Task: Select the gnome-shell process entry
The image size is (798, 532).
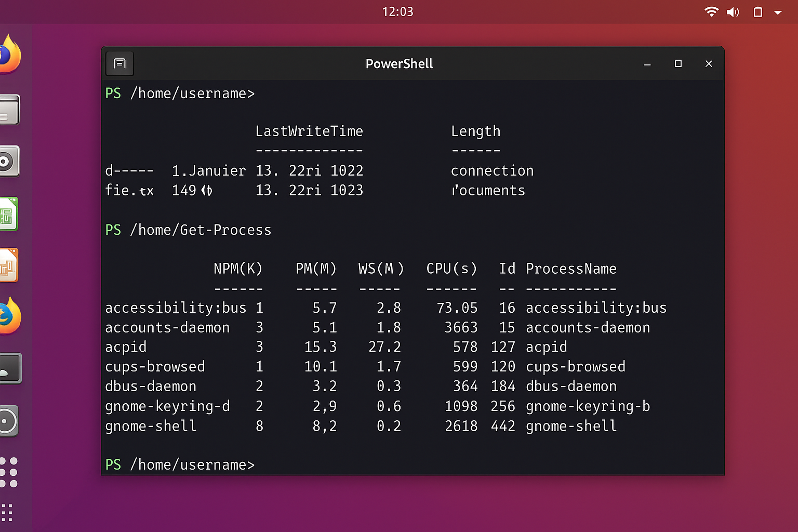Action: tap(151, 426)
